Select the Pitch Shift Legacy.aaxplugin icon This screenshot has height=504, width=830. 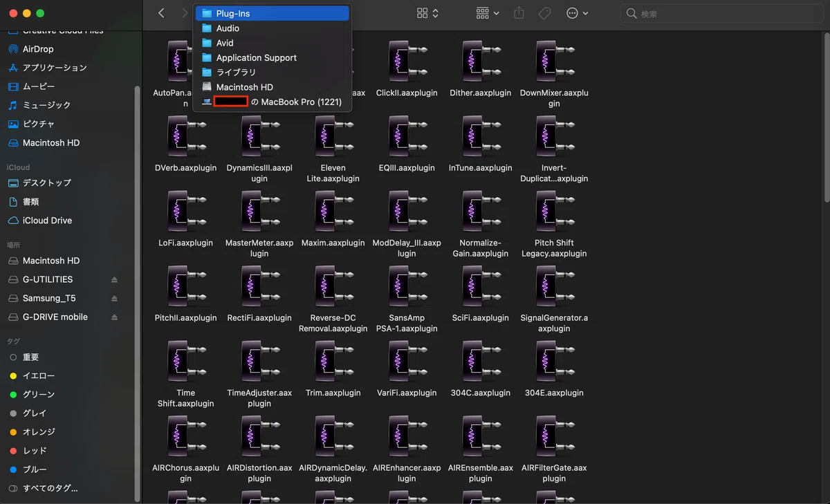pos(554,212)
